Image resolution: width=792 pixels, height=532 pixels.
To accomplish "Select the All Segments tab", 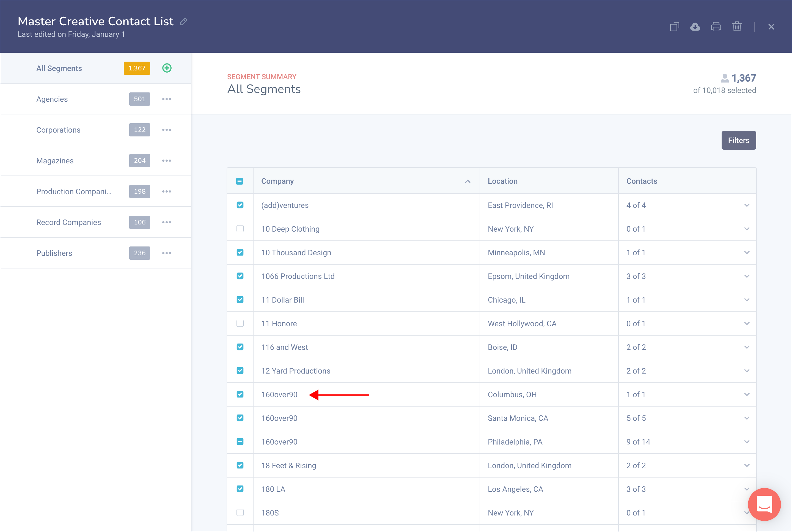I will pos(96,68).
